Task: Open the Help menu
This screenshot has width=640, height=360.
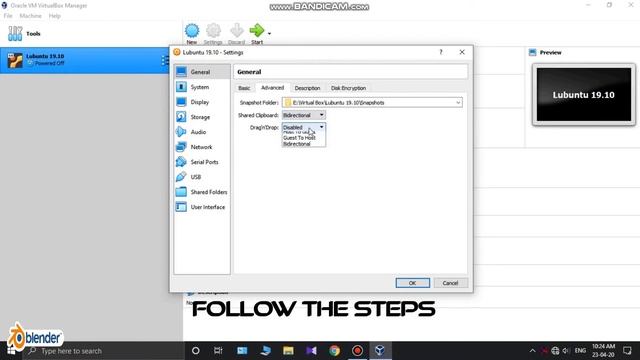Action: (x=55, y=16)
